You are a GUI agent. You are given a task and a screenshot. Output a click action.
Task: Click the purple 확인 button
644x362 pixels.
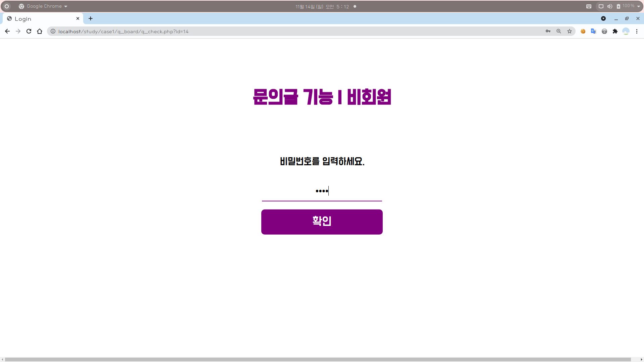(322, 222)
